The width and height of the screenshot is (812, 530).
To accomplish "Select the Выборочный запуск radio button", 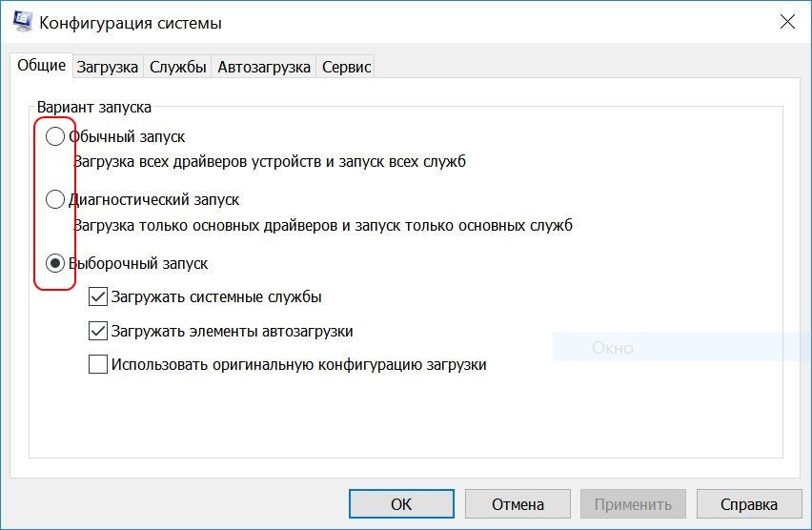I will [55, 263].
